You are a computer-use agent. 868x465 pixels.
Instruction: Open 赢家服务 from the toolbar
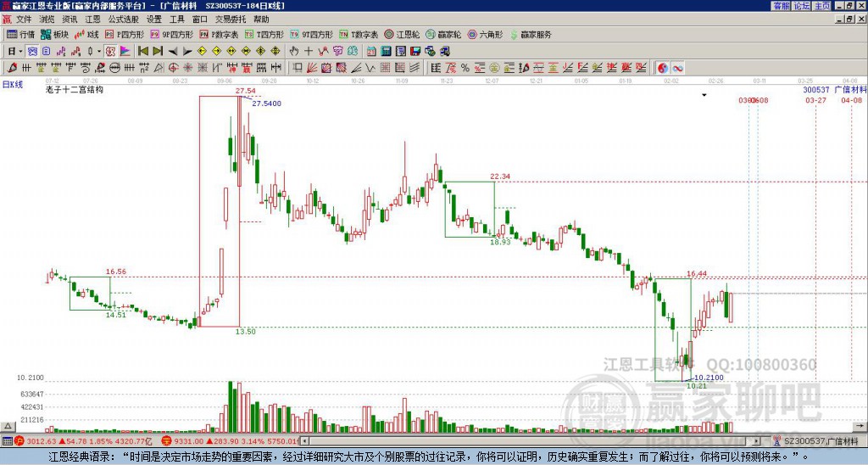click(531, 34)
